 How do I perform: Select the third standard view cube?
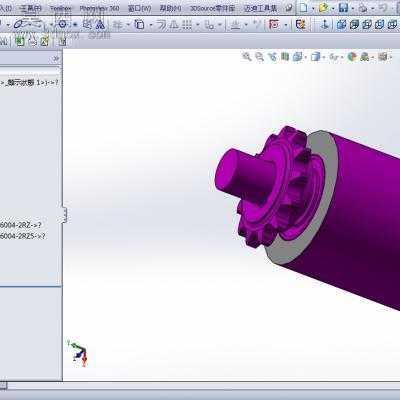[x=367, y=24]
